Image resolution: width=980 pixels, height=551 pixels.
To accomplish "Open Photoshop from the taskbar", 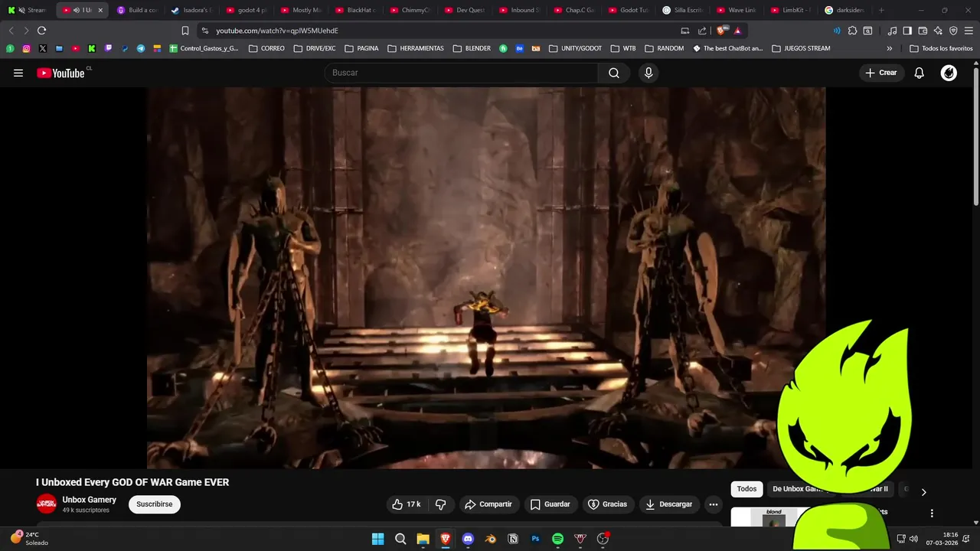I will [535, 539].
